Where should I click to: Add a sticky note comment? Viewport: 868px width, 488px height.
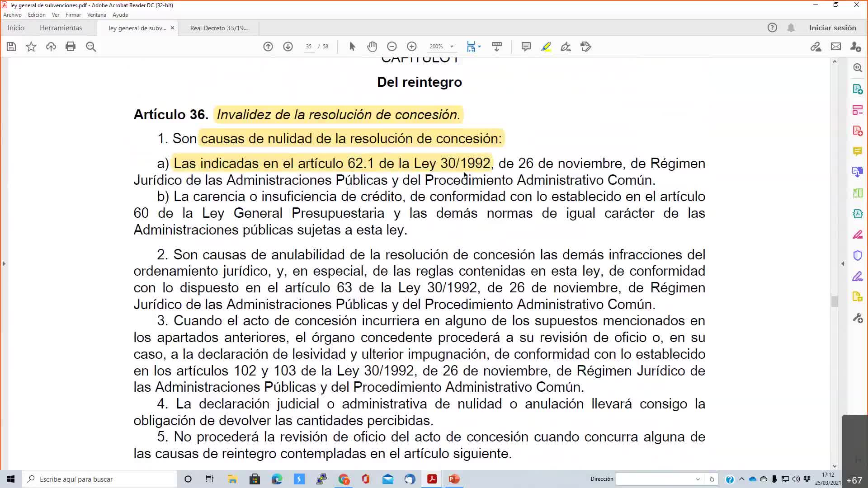[x=526, y=47]
